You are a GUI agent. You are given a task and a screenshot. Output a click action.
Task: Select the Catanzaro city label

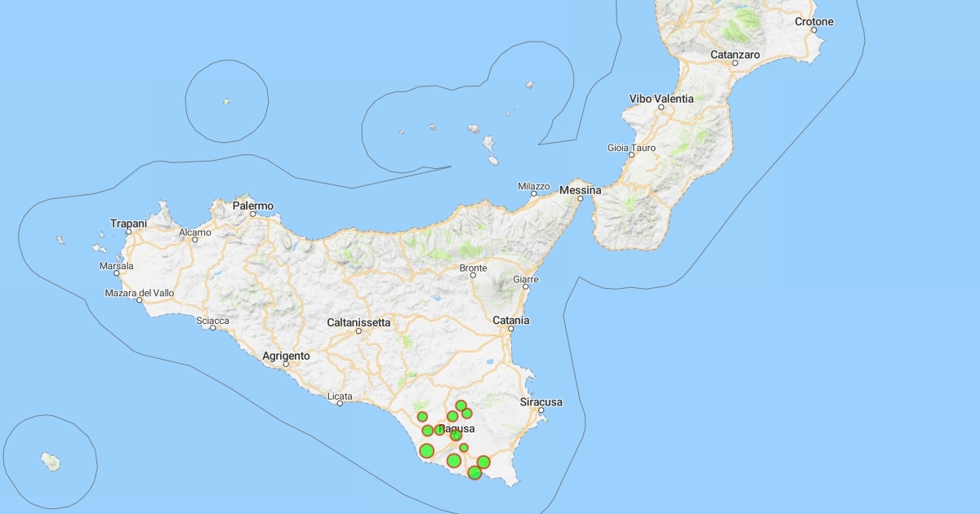tap(735, 55)
